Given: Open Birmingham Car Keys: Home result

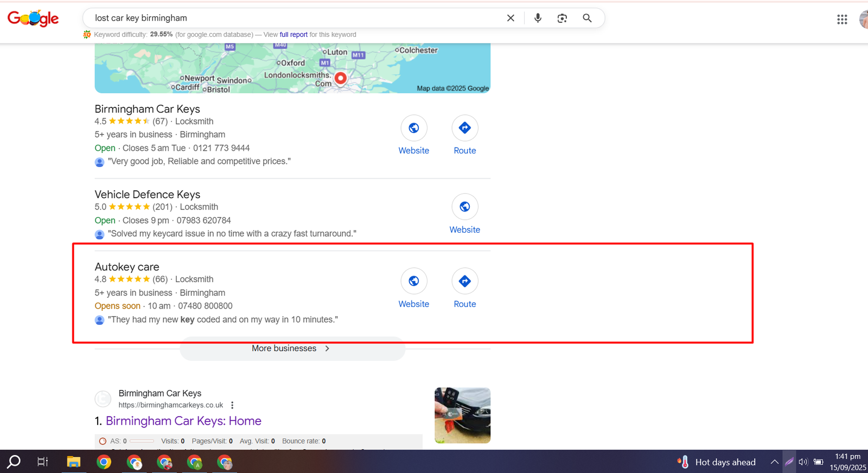Looking at the screenshot, I should pyautogui.click(x=183, y=421).
